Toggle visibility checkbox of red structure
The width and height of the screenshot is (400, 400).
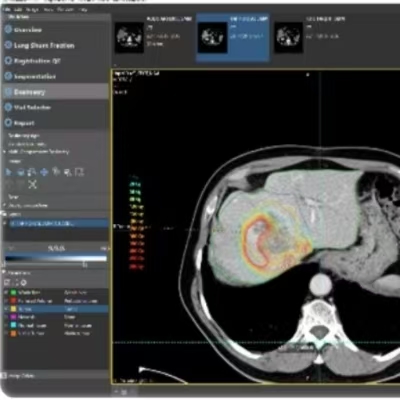6,301
